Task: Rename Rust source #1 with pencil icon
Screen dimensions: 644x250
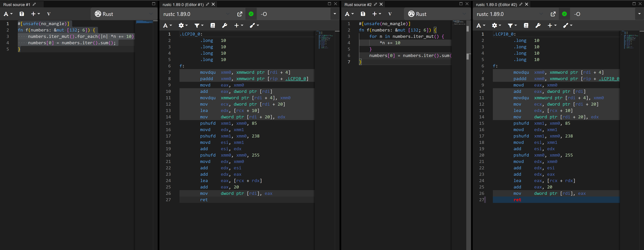Action: tap(34, 4)
